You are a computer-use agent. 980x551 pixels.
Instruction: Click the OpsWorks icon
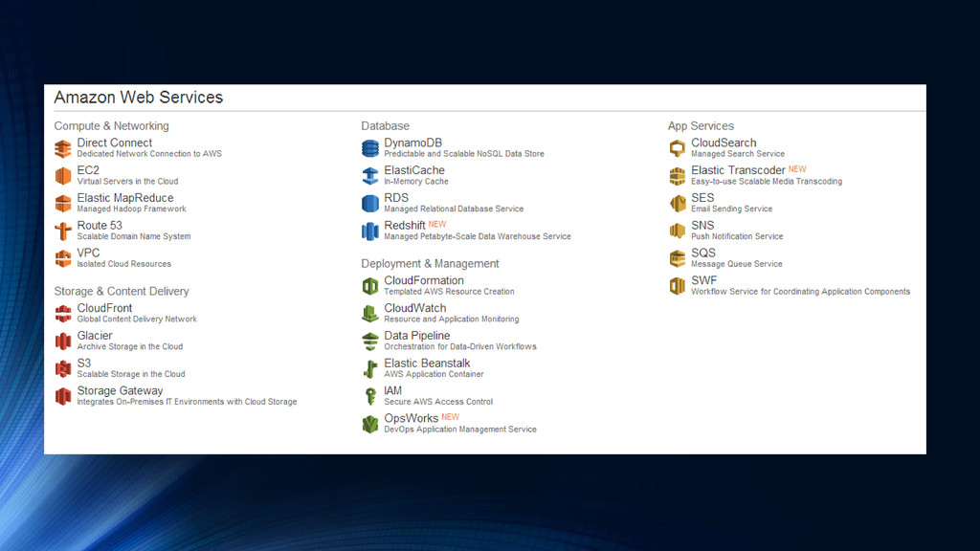click(370, 424)
